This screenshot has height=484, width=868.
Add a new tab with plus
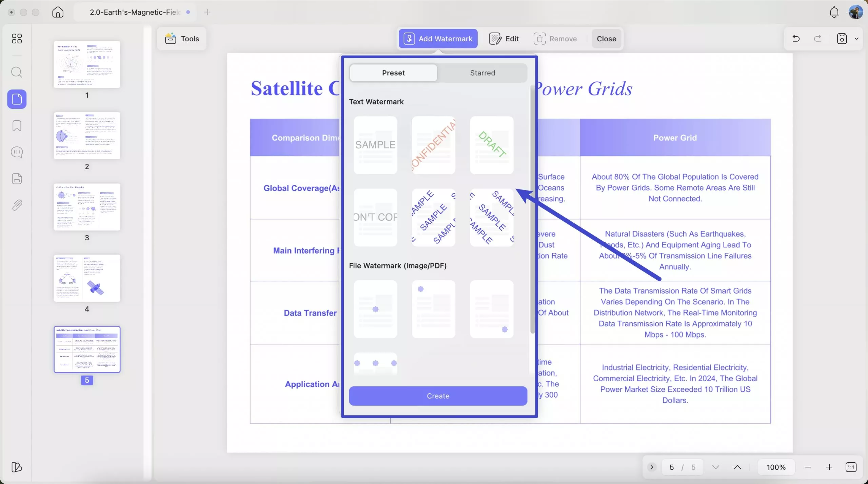click(207, 12)
